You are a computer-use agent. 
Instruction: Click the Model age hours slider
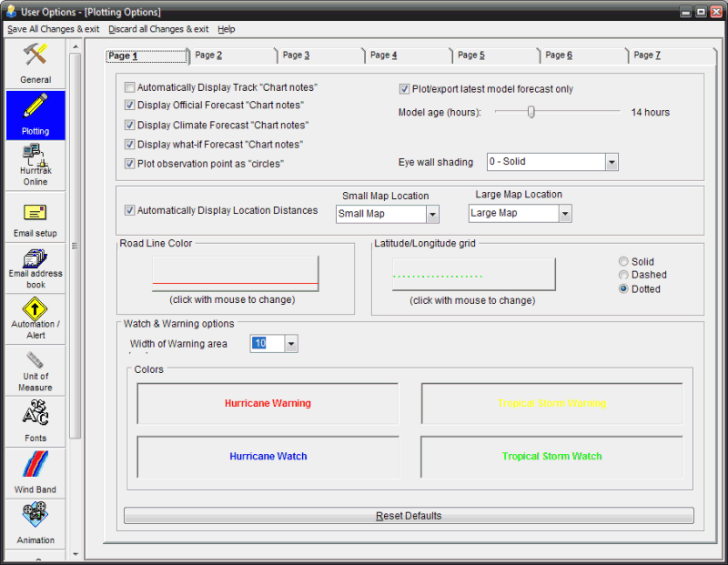click(531, 112)
